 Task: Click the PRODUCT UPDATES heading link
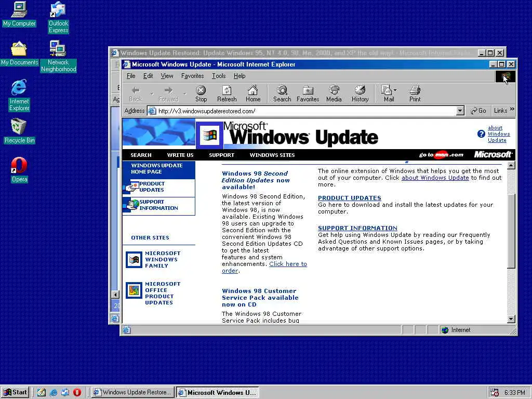[350, 198]
